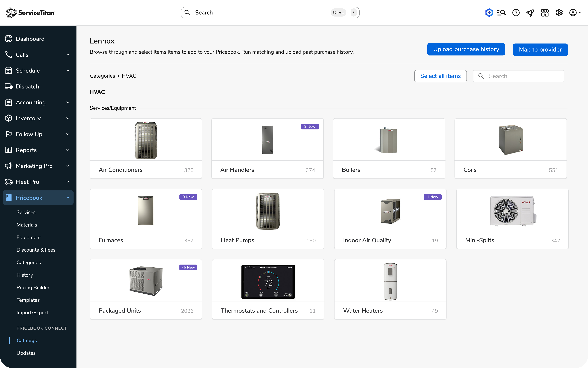Viewport: 588px width, 368px height.
Task: Open Pricing Builder in sidebar
Action: tap(33, 287)
